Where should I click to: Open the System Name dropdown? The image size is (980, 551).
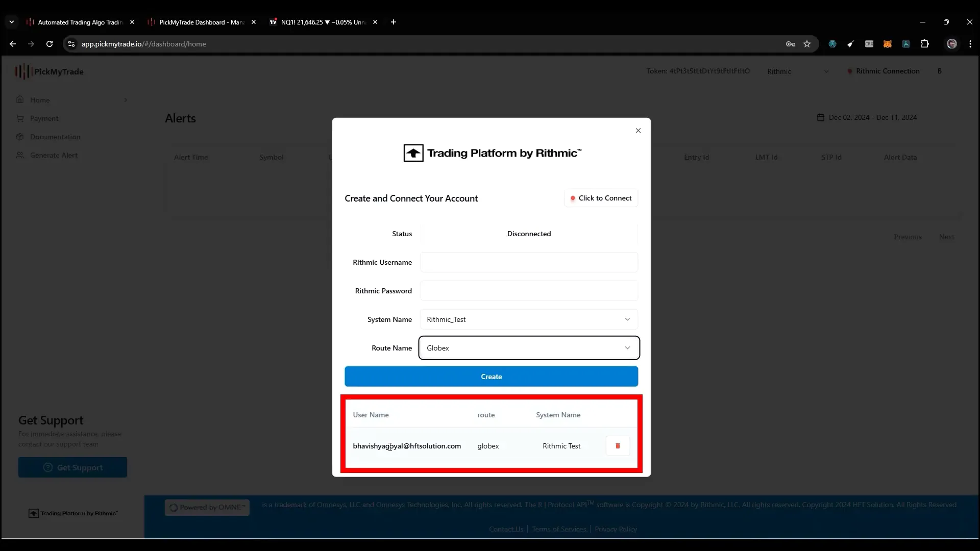point(529,319)
